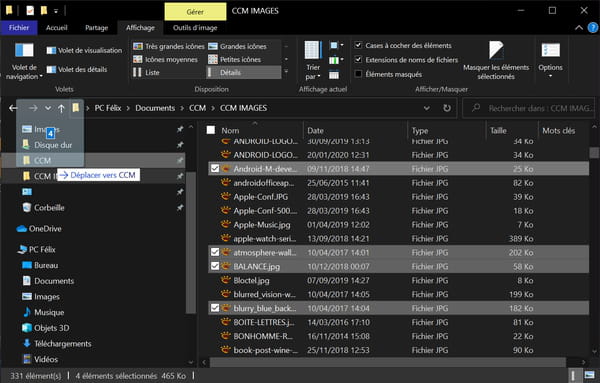Sort files by the Date column
Screen dimensions: 600x383
[x=355, y=130]
